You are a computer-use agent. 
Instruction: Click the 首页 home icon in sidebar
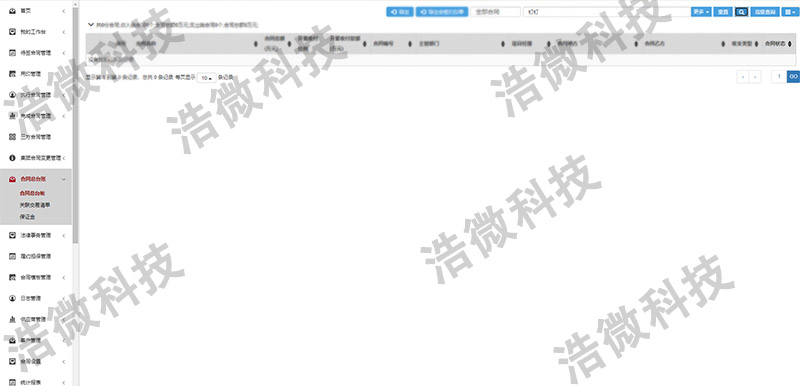click(12, 11)
